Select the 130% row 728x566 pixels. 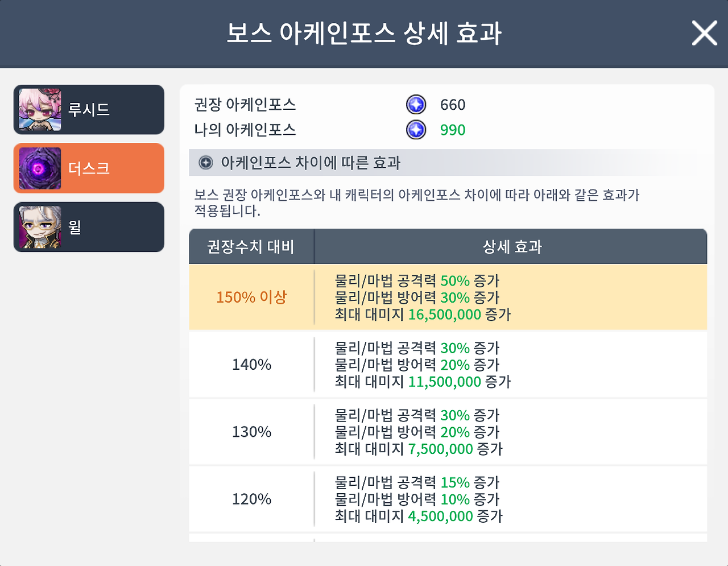point(448,432)
